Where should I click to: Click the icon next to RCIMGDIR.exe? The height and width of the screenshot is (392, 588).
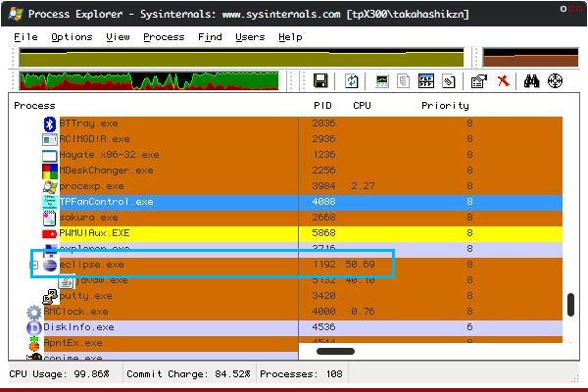coord(50,139)
